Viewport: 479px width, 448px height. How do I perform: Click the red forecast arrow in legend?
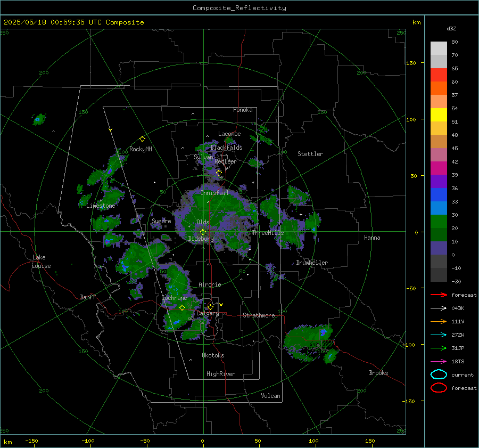pos(439,295)
